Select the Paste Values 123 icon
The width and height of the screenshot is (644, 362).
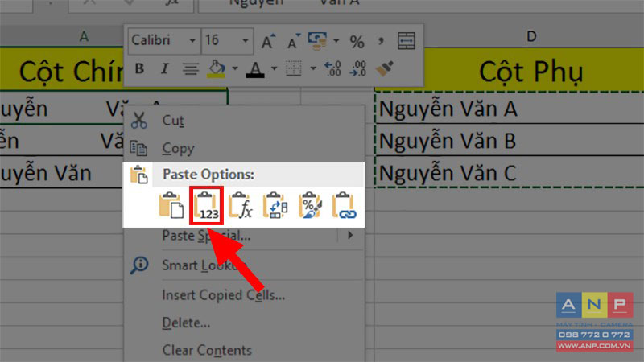coord(206,206)
